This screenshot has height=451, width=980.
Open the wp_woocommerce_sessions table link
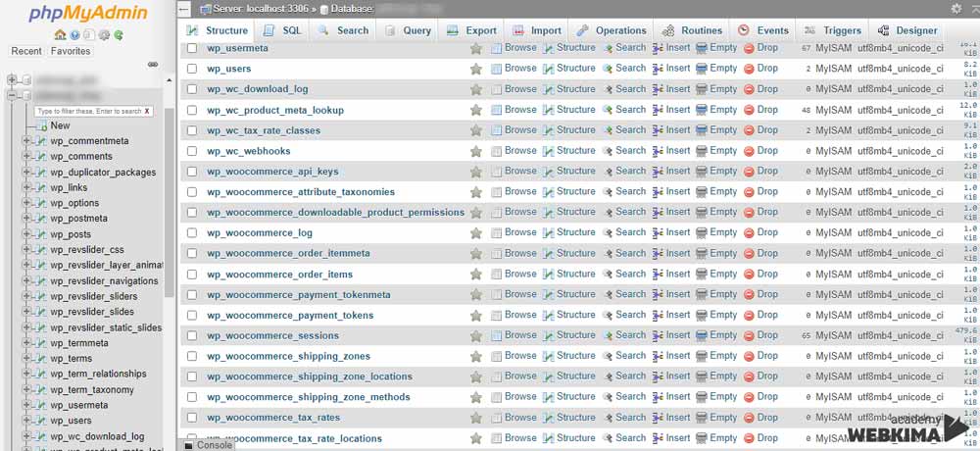(x=273, y=336)
